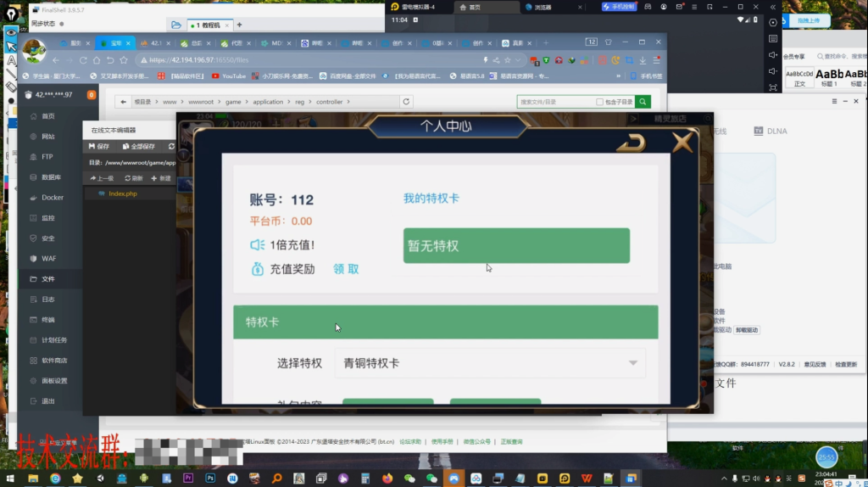Open 首页 in the panel sidebar
Screen dimensions: 868x487
coord(48,115)
